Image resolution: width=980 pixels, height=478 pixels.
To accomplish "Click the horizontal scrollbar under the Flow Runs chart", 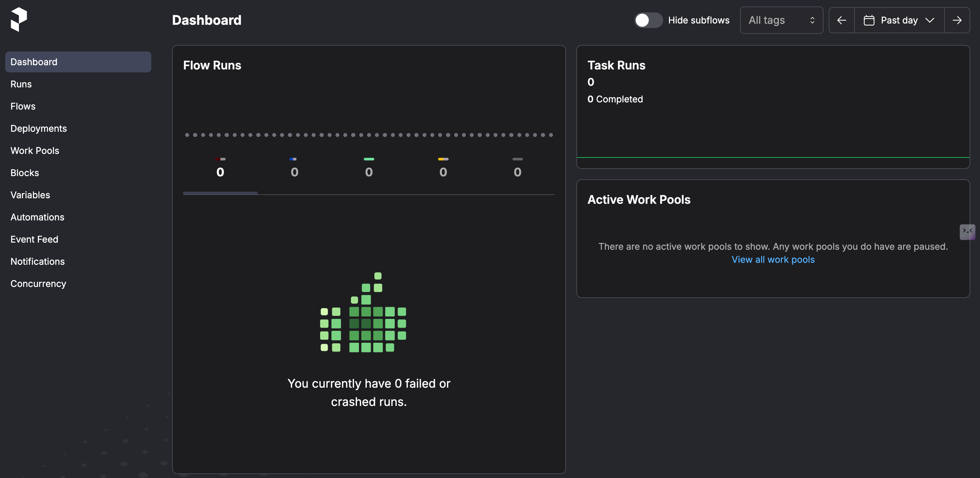I will pyautogui.click(x=220, y=193).
